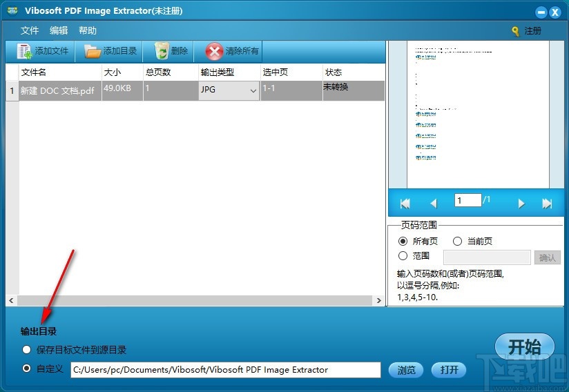Select the Range (范围) radio button
The image size is (569, 392).
tap(403, 255)
